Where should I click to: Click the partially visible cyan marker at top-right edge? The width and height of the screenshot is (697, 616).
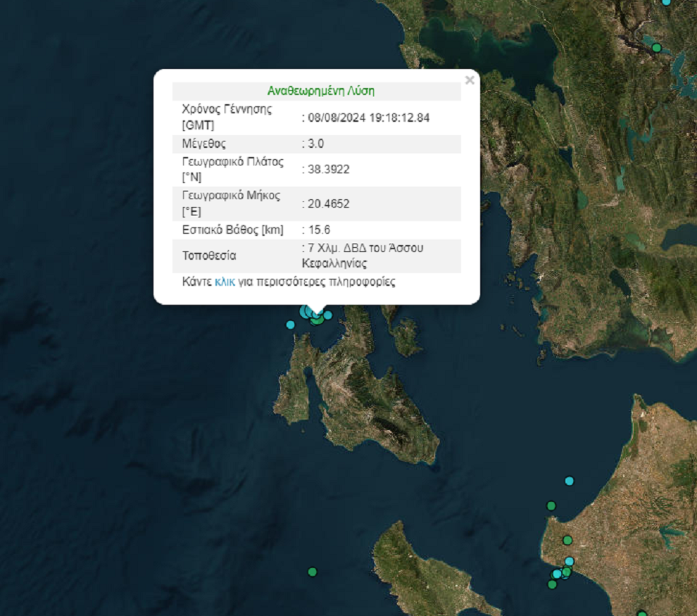point(667,2)
